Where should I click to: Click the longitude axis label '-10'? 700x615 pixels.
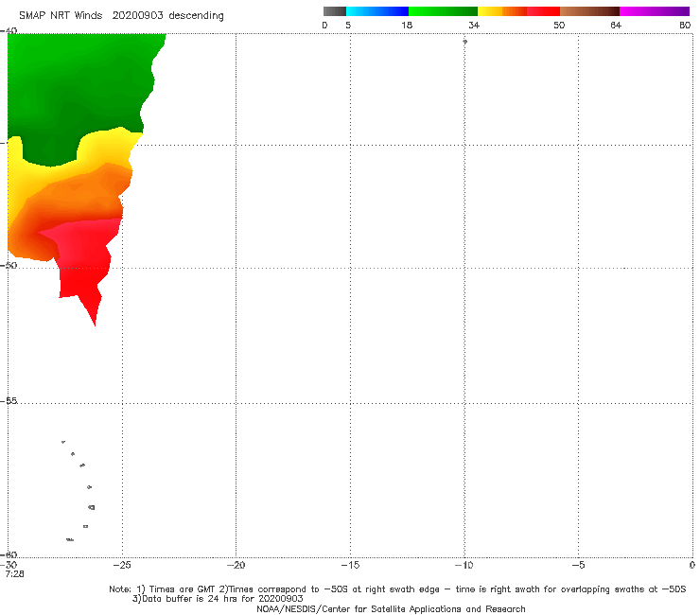coord(464,565)
